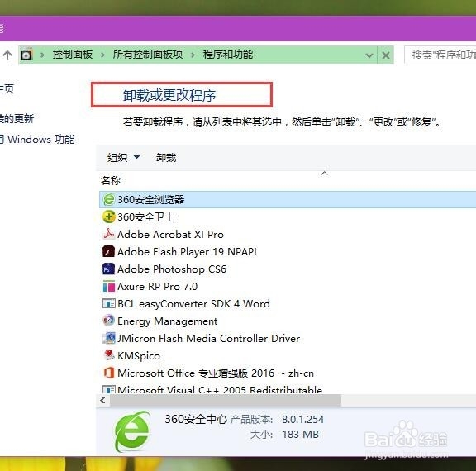Select Energy Management entry text
The image size is (476, 471).
click(x=167, y=321)
